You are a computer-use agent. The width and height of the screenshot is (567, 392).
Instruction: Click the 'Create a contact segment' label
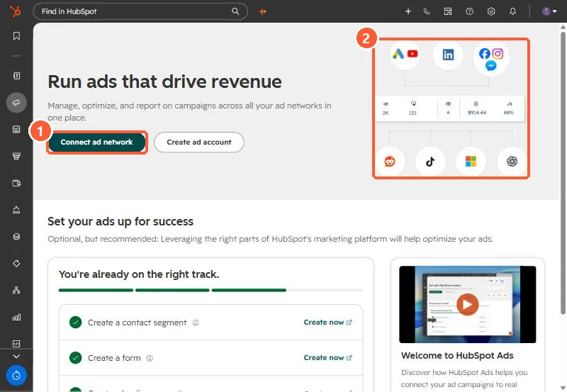coord(137,323)
